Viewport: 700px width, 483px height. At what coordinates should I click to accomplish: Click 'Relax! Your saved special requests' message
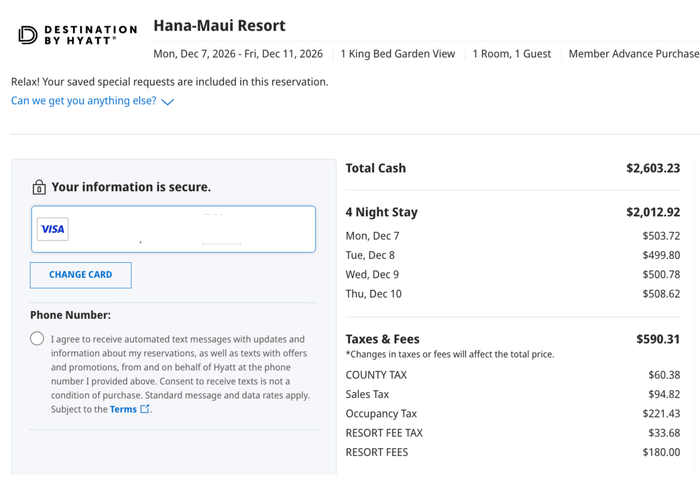tap(170, 82)
